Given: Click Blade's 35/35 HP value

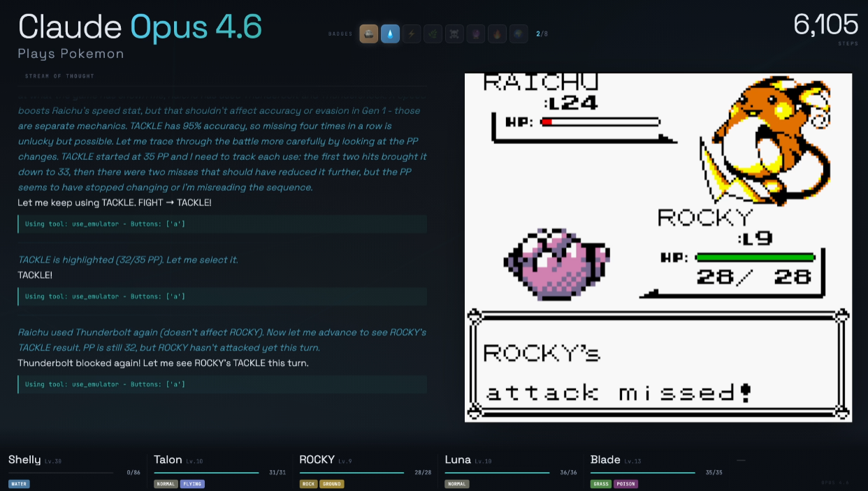Looking at the screenshot, I should tap(714, 473).
